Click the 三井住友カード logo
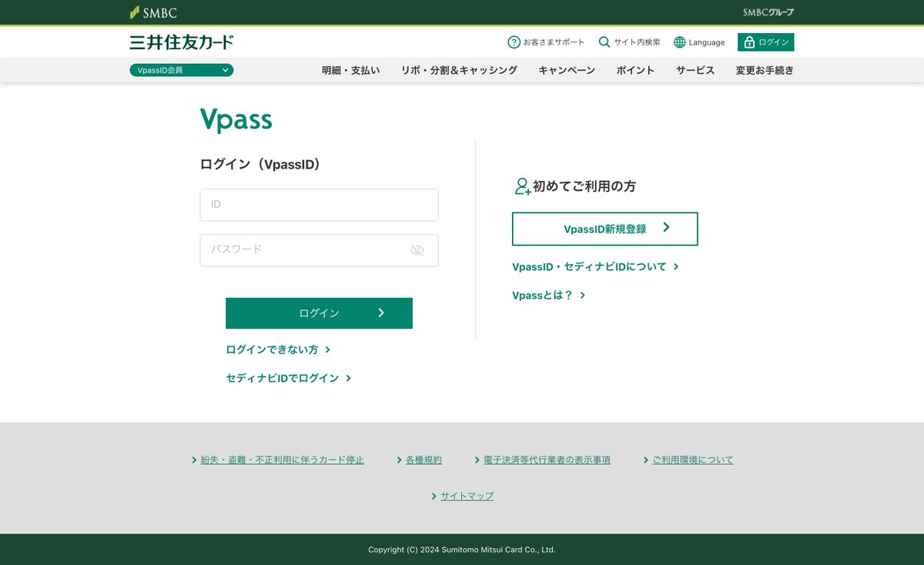This screenshot has width=924, height=565. 182,42
